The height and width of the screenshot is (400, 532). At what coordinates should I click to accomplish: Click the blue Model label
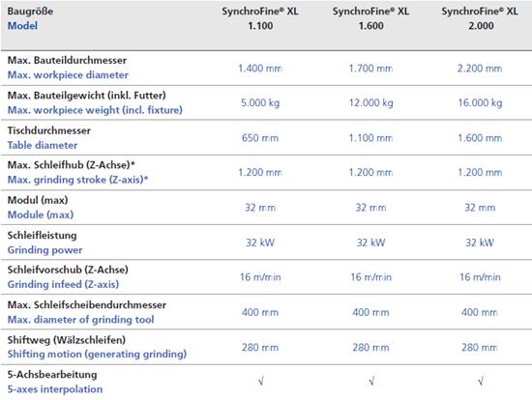click(x=22, y=26)
